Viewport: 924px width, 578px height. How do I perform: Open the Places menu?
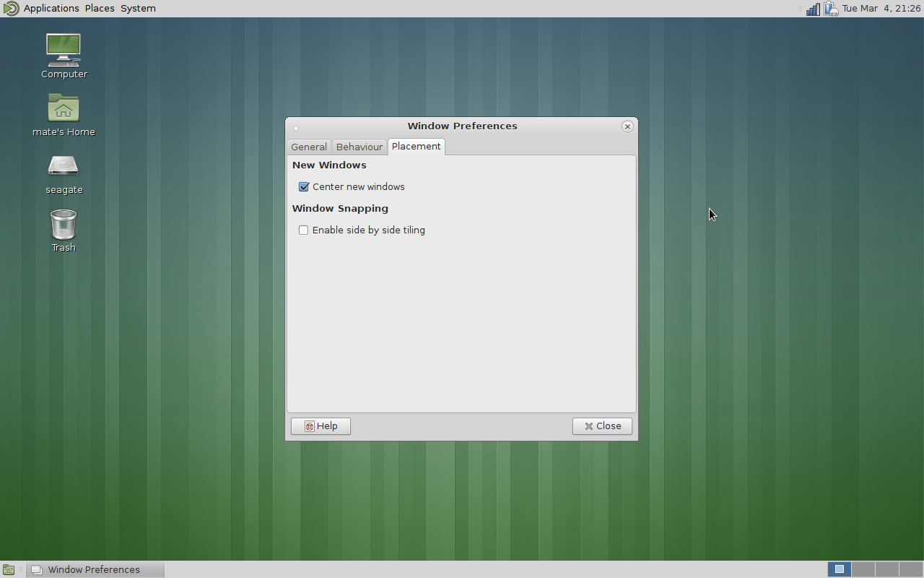pyautogui.click(x=100, y=9)
